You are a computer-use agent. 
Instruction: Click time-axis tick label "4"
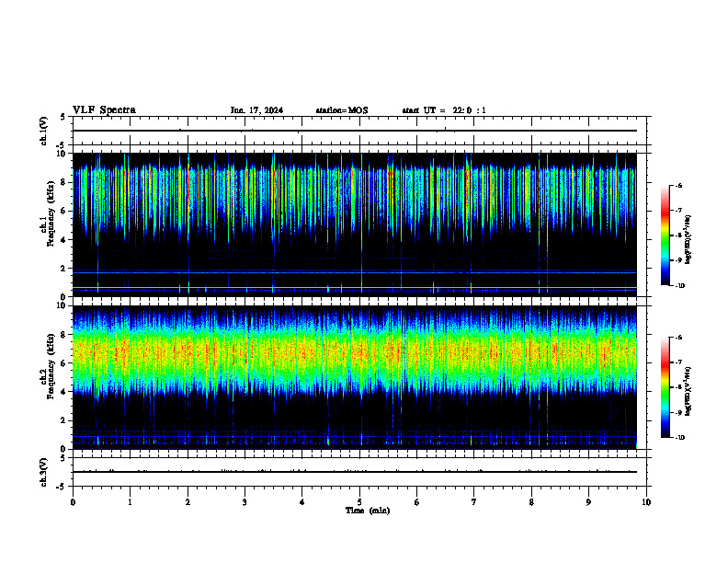tap(302, 502)
